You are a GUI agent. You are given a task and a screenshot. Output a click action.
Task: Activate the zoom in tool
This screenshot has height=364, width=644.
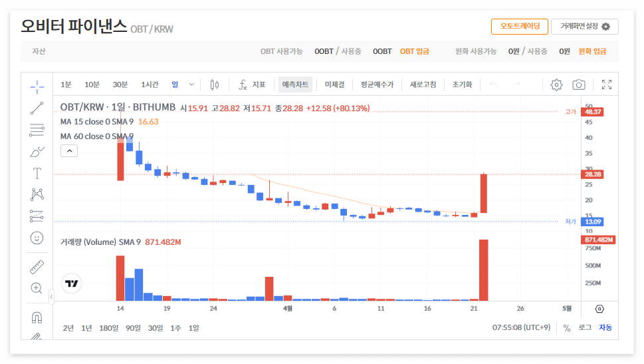[37, 288]
